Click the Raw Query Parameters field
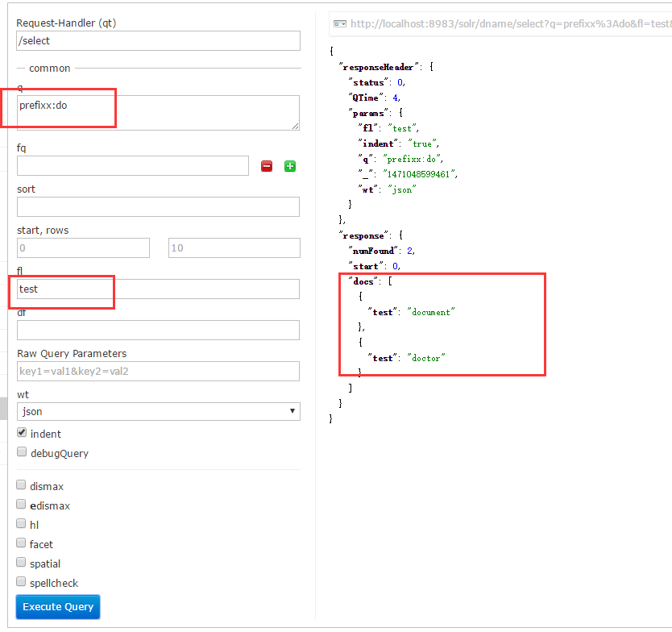 tap(158, 372)
